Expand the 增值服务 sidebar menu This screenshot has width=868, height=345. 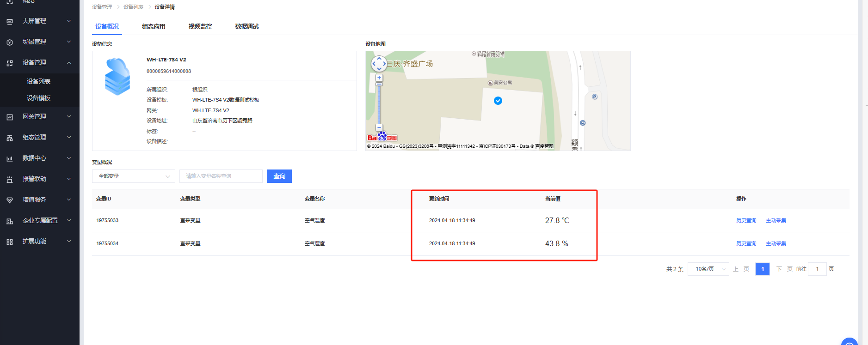point(69,200)
